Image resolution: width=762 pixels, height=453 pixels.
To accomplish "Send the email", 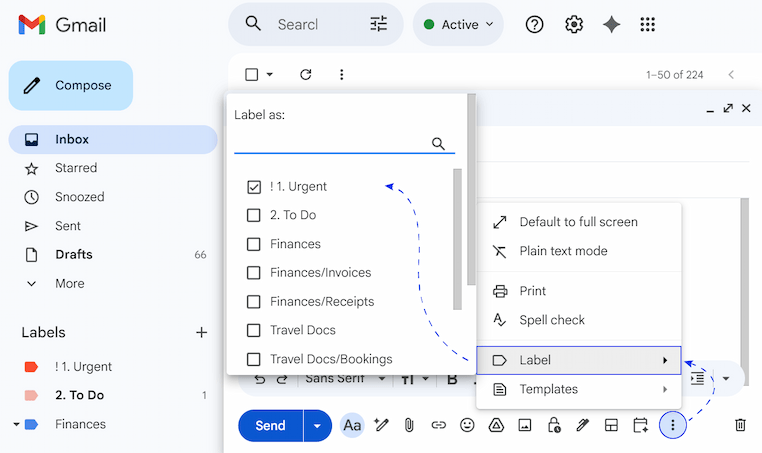I will (270, 426).
